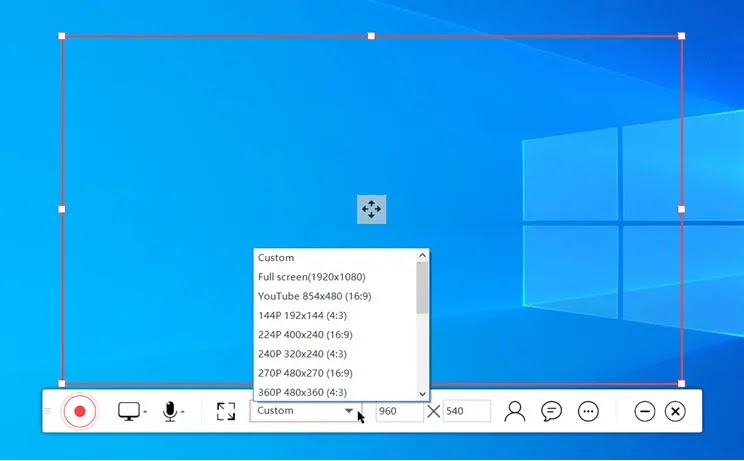Click the left-middle region resize handle

point(62,209)
